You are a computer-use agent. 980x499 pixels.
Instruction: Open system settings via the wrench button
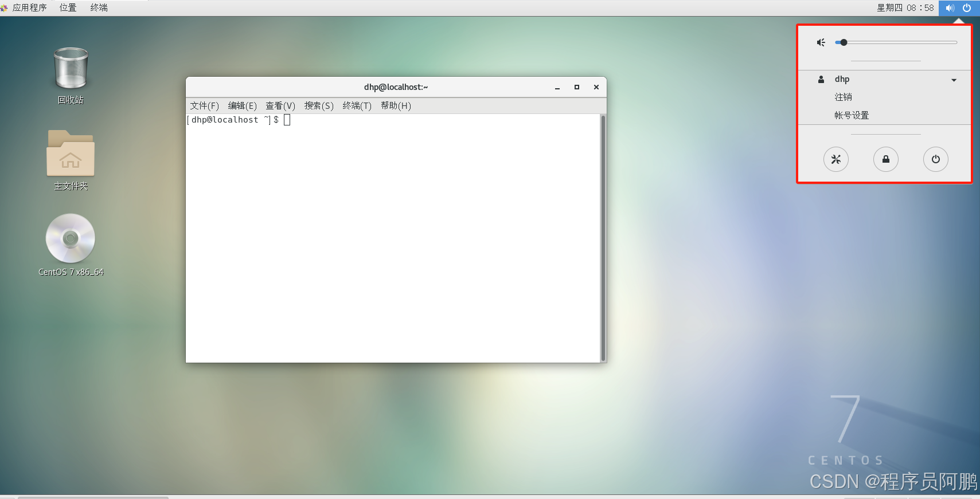[x=836, y=159]
